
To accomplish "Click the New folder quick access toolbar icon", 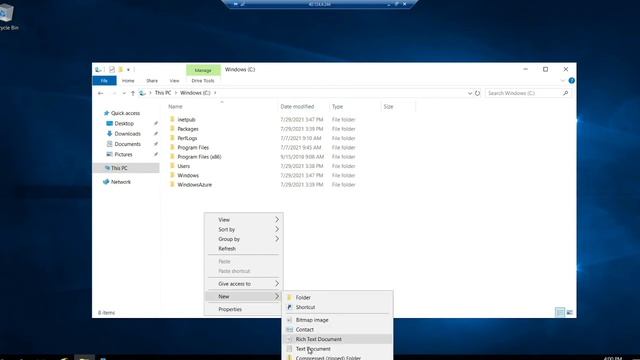I will click(x=120, y=69).
